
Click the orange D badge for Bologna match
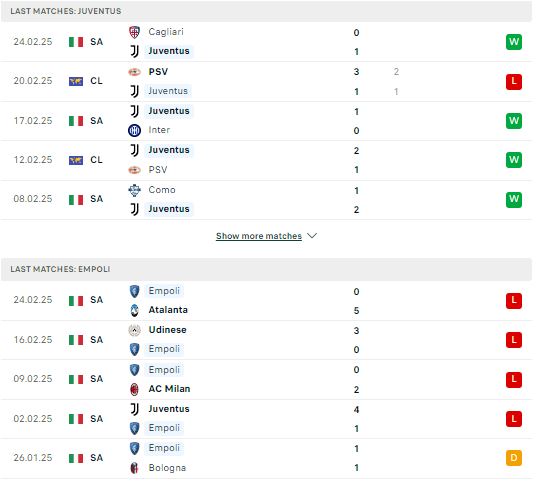point(514,459)
